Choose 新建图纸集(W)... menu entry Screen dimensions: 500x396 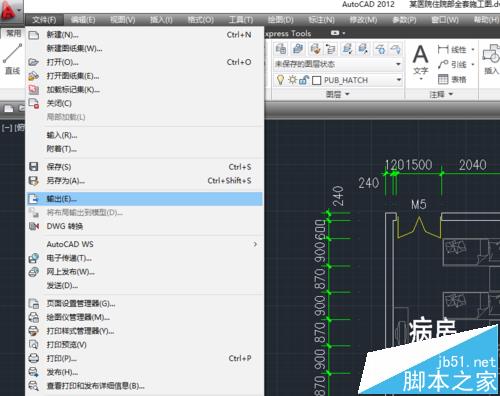(144, 48)
